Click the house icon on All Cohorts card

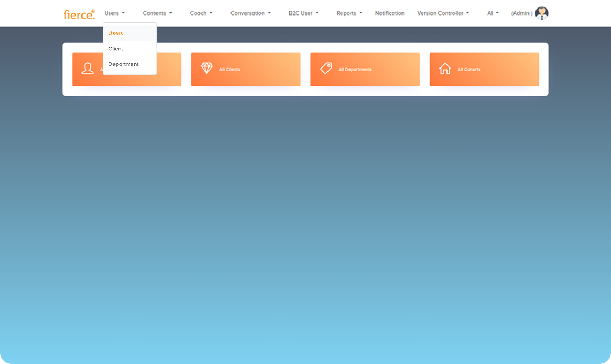(445, 69)
